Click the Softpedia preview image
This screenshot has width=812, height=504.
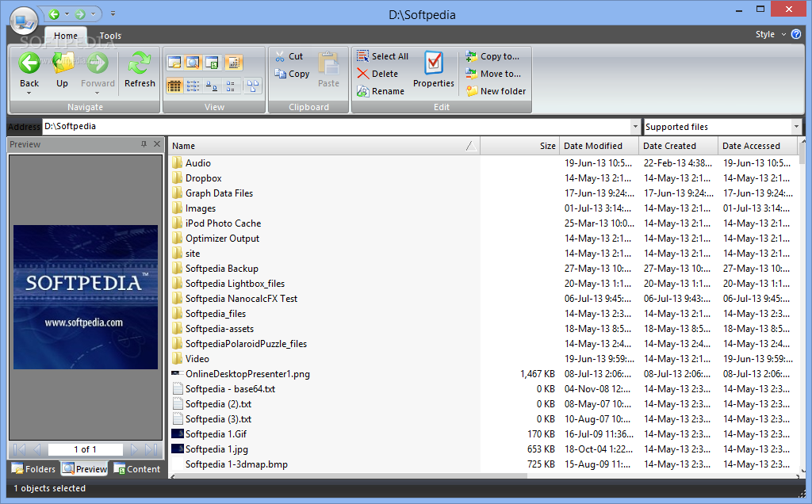click(86, 297)
